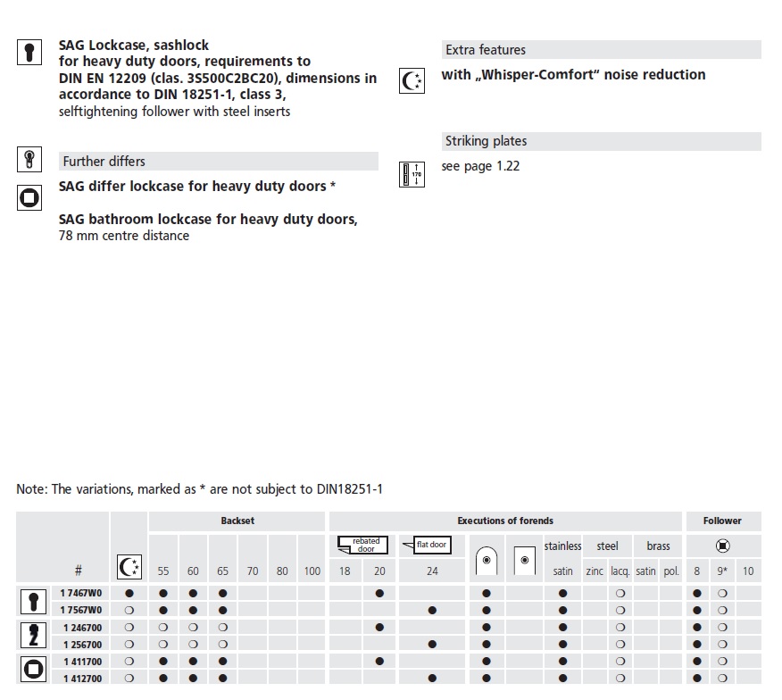Screen dimensions: 782x700
Task: Click article number 1 411700
Action: [82, 662]
